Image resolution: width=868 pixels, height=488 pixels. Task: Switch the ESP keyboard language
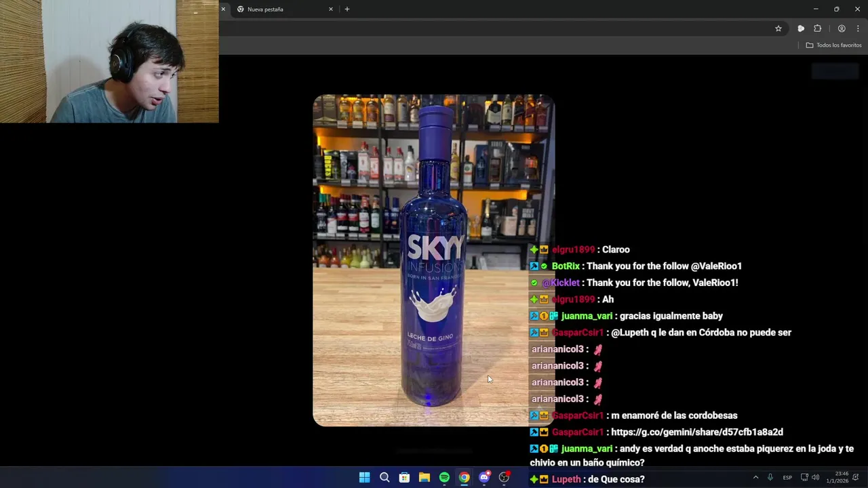point(787,477)
